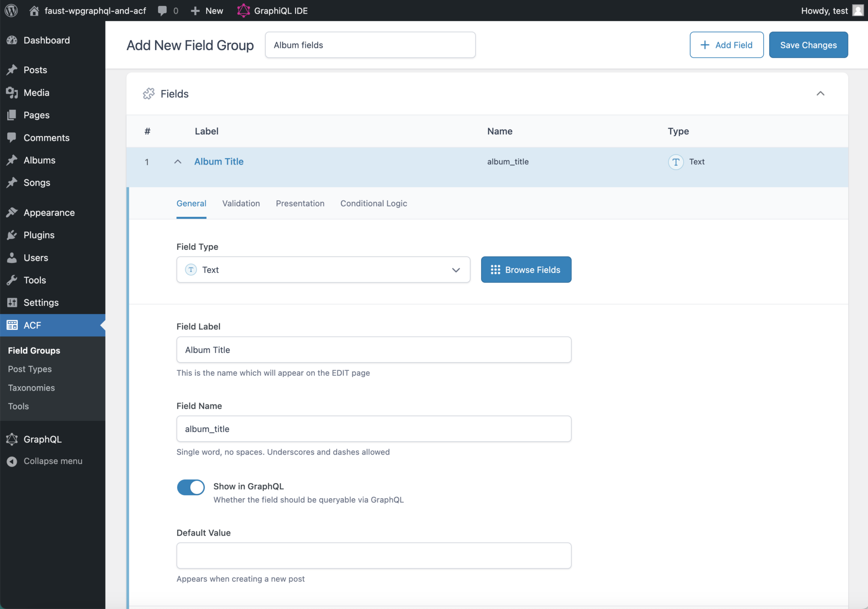Open the Field Type dropdown
This screenshot has width=868, height=609.
323,270
